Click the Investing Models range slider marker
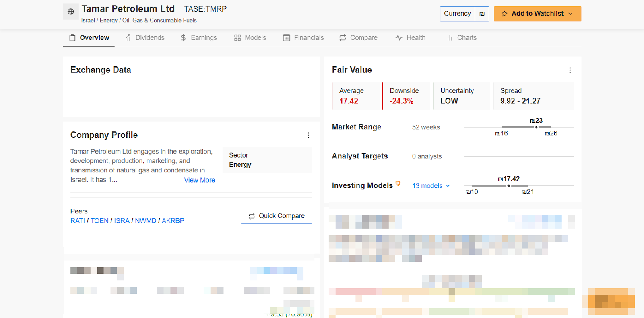This screenshot has width=644, height=318. coord(508,185)
